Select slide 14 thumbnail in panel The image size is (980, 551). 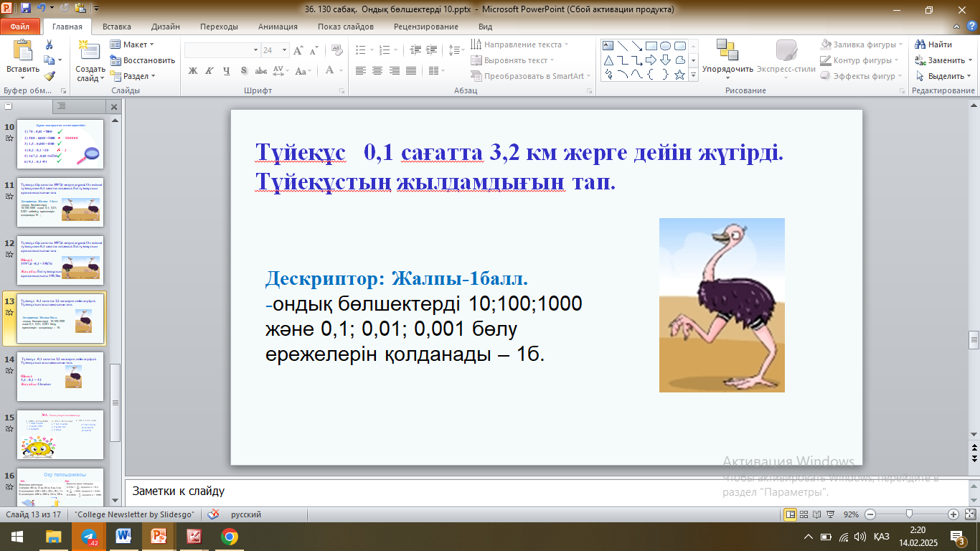tap(60, 376)
